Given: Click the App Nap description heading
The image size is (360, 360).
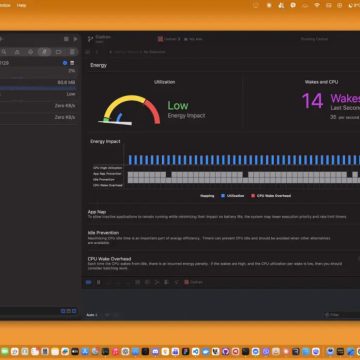Looking at the screenshot, I should (97, 212).
